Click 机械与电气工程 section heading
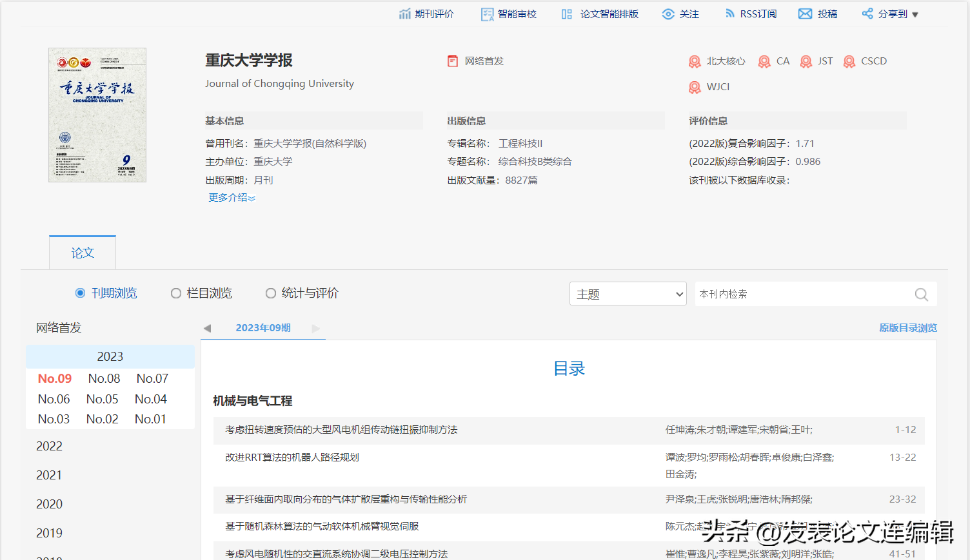This screenshot has height=560, width=970. pos(253,401)
